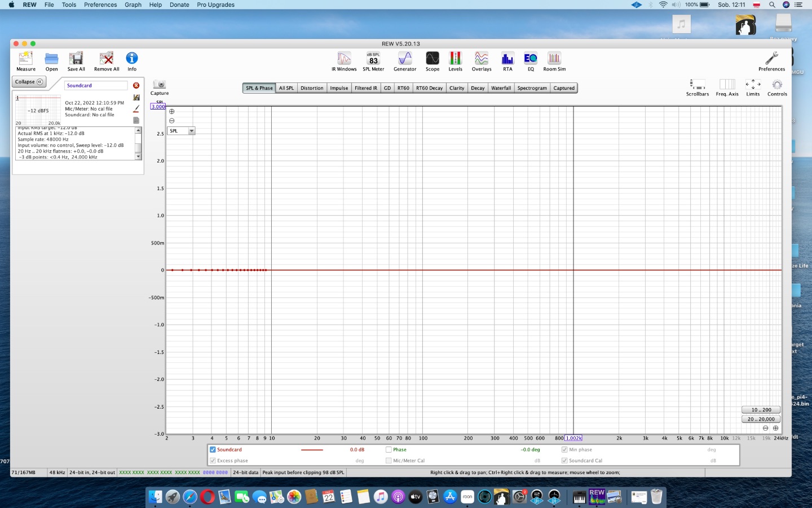
Task: Open the Graph menu
Action: click(133, 5)
